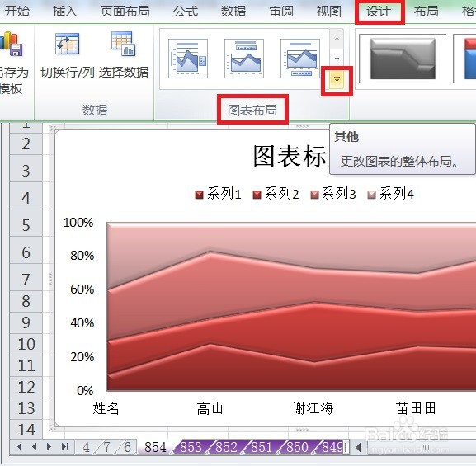Switch to the 审阅 tab

coord(281,12)
